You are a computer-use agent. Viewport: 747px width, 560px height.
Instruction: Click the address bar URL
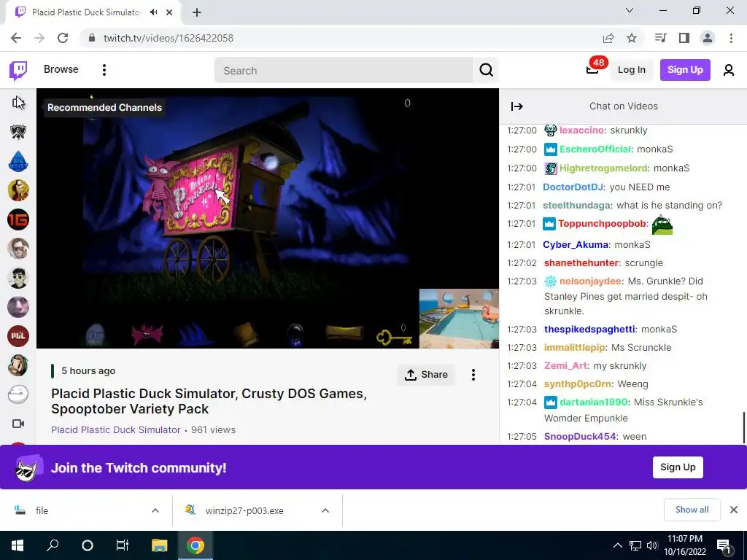[x=169, y=38]
